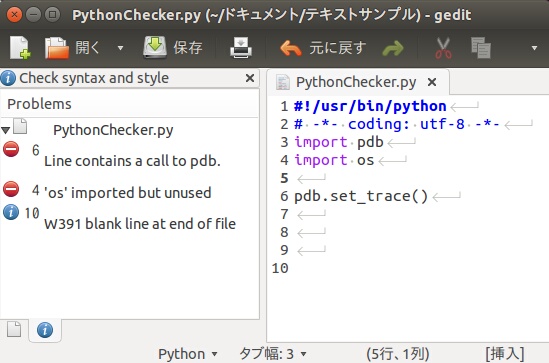This screenshot has height=363, width=549.
Task: Open the Python language dropdown
Action: click(188, 354)
